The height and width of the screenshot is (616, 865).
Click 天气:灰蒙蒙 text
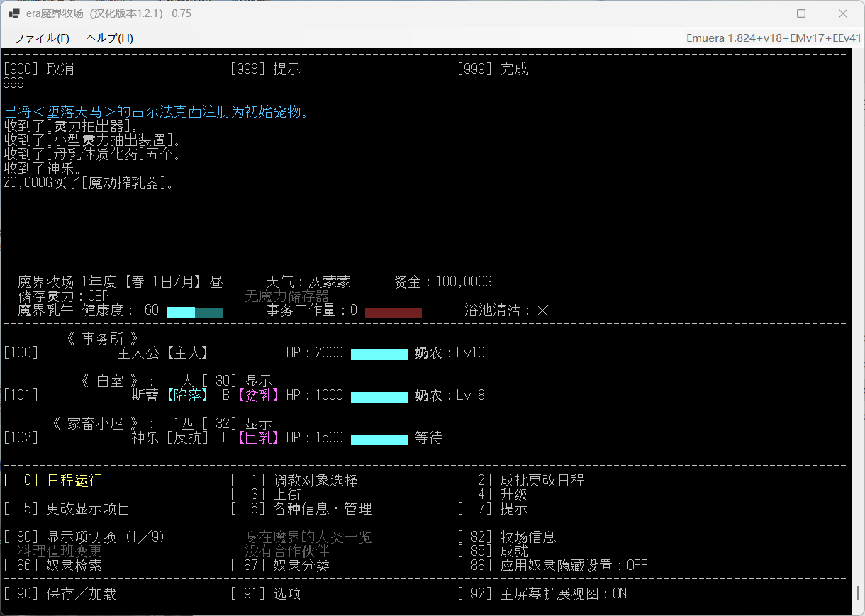coord(308,282)
